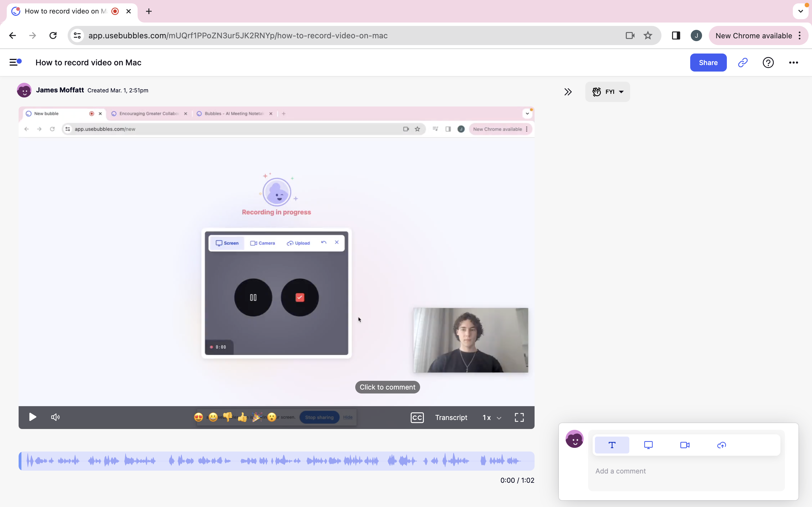This screenshot has height=507, width=812.
Task: Select screen recording comment option
Action: pyautogui.click(x=648, y=445)
